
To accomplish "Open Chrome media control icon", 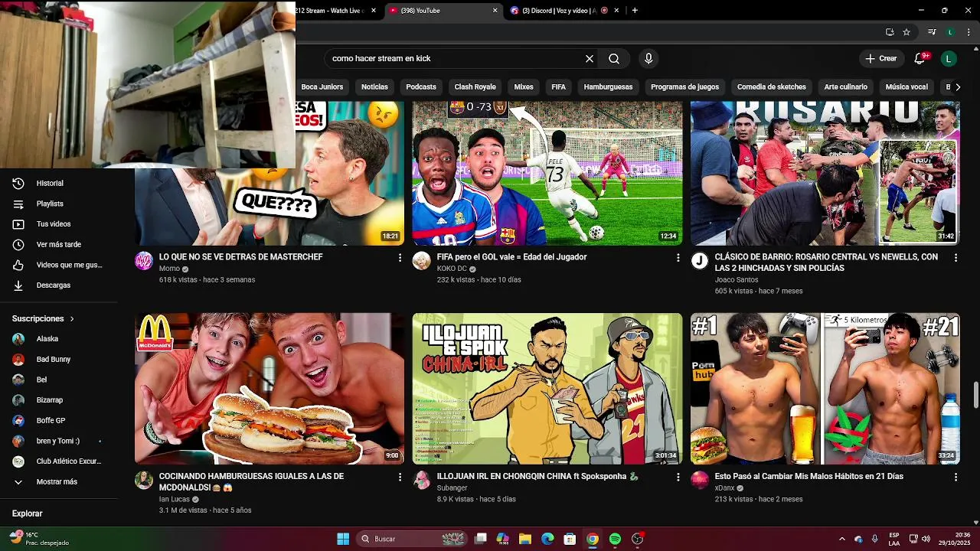I will [932, 32].
